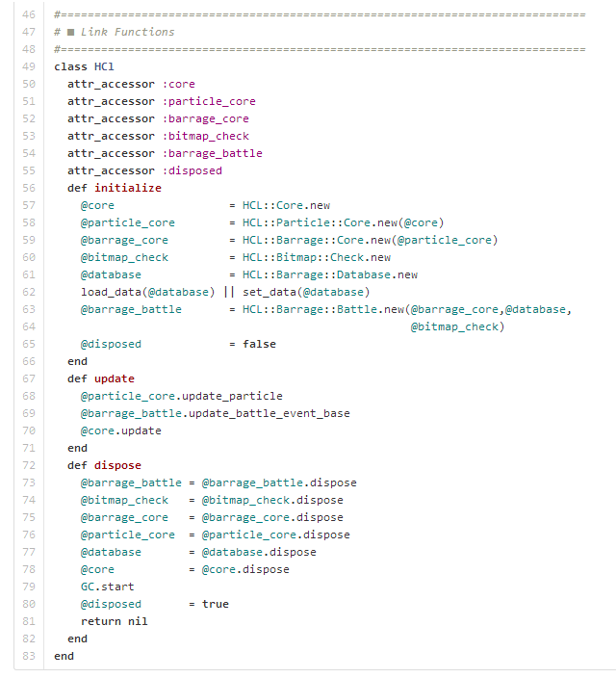616x678 pixels.
Task: Click the '@database' variable on line 61
Action: click(111, 274)
